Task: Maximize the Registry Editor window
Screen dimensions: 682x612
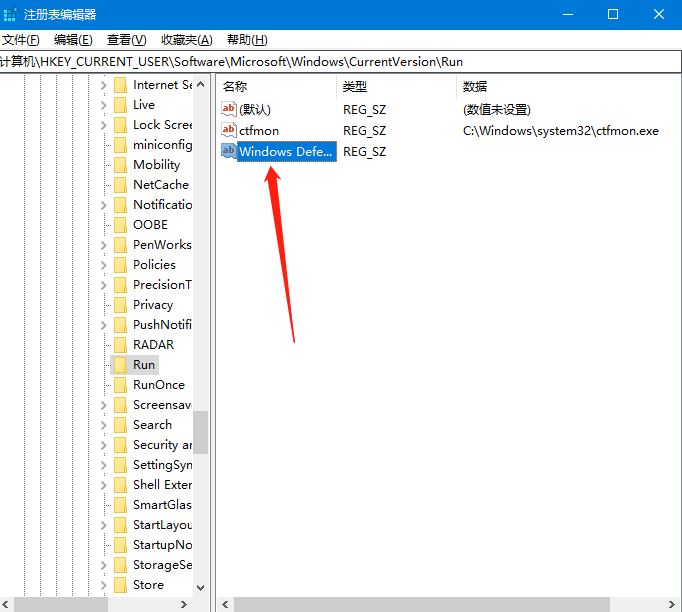Action: pyautogui.click(x=613, y=14)
